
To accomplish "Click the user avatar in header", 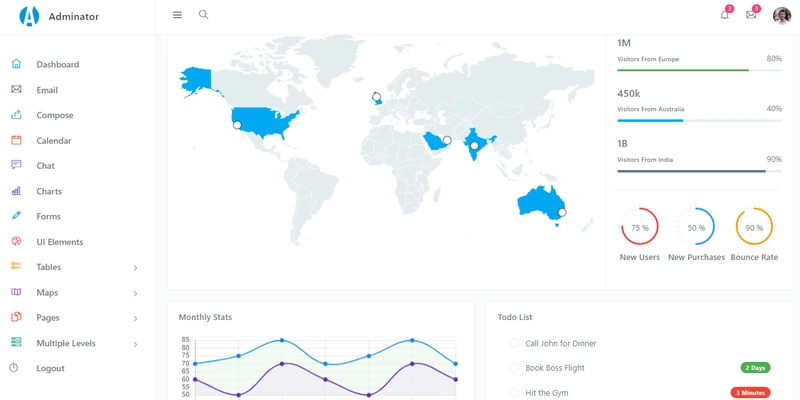I will tap(782, 15).
